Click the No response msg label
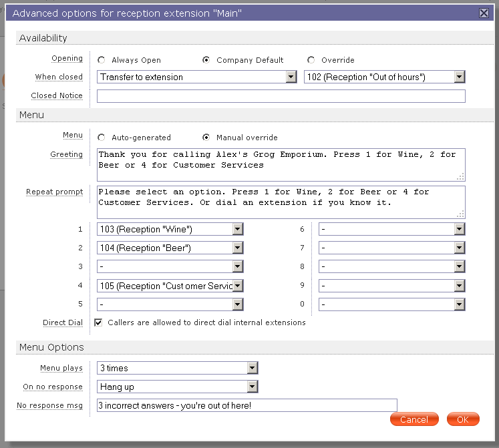 pos(49,405)
